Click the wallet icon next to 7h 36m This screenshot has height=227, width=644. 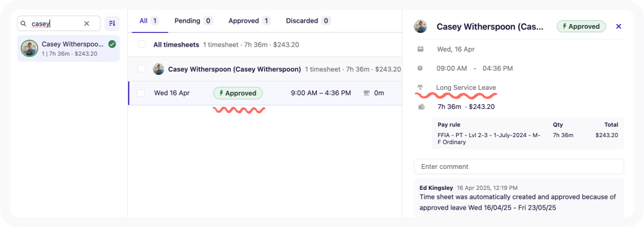[x=420, y=107]
